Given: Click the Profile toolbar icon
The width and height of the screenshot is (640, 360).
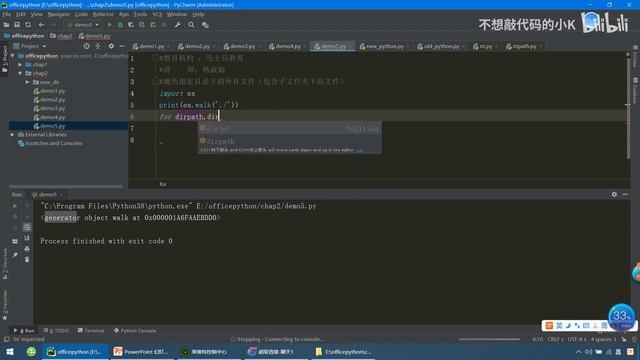Looking at the screenshot, I should [142, 25].
